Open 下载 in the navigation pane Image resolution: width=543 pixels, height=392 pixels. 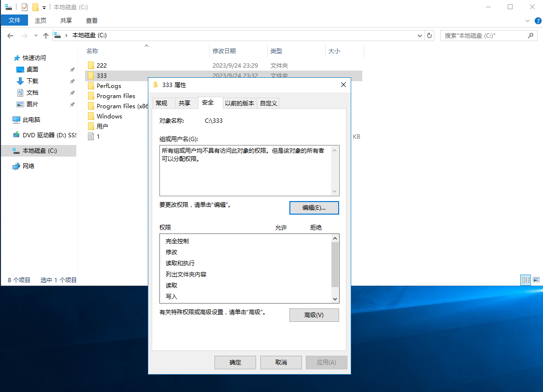pos(32,81)
